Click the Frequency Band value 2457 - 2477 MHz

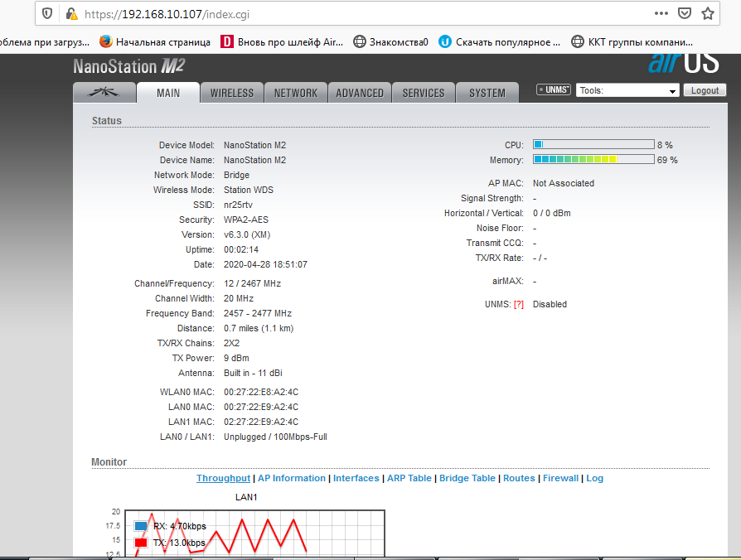tap(258, 313)
